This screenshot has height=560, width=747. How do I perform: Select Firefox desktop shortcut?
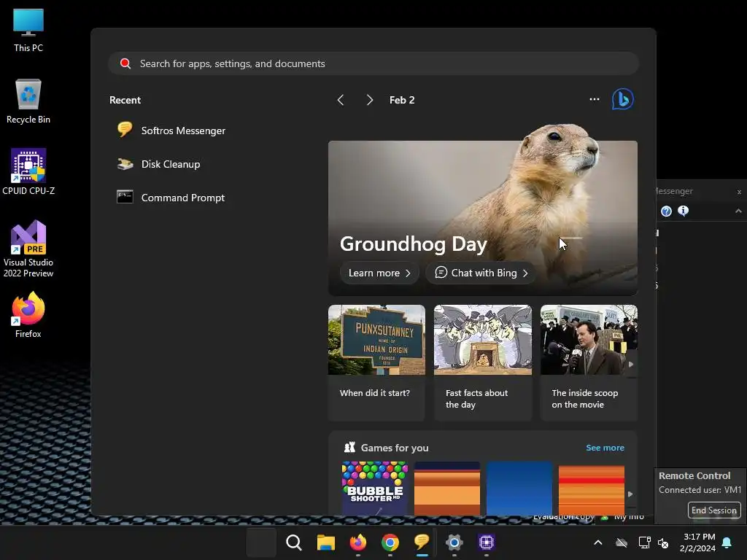(28, 315)
